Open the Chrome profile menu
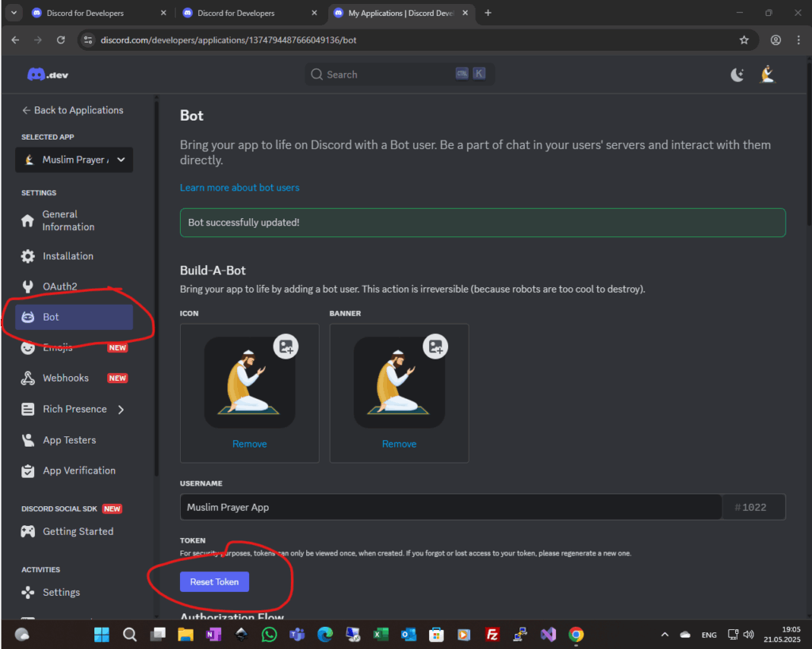This screenshot has width=812, height=649. [x=776, y=40]
